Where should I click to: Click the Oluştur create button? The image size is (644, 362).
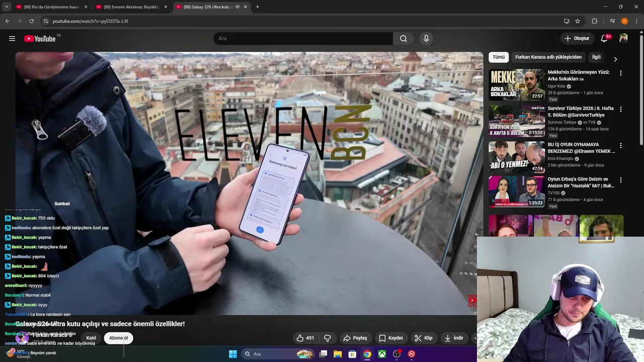coord(577,39)
